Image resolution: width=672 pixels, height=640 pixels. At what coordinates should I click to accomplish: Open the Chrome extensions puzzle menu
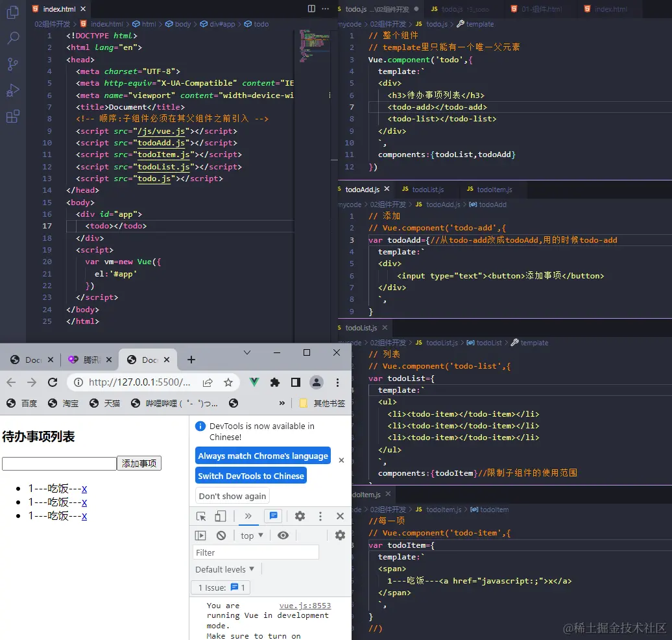point(275,382)
